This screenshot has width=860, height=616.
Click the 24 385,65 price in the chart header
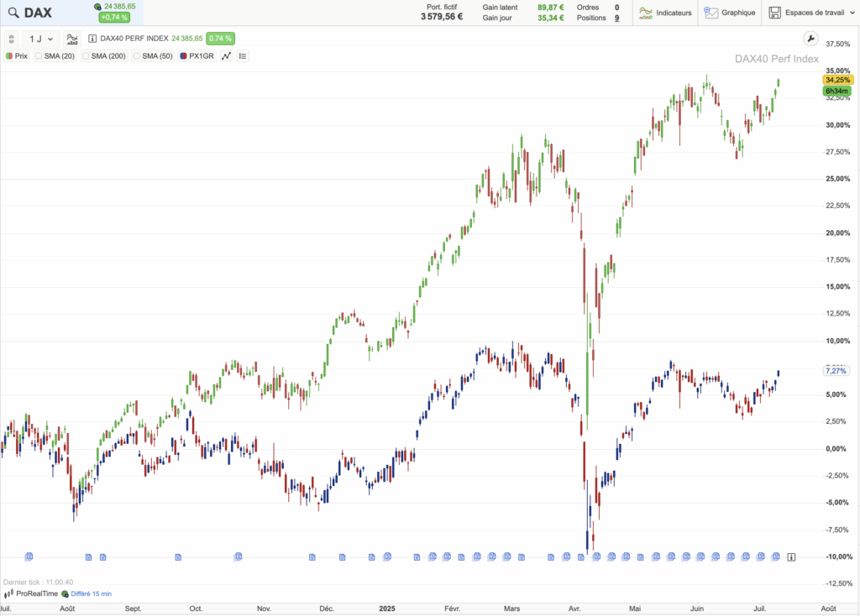[187, 39]
